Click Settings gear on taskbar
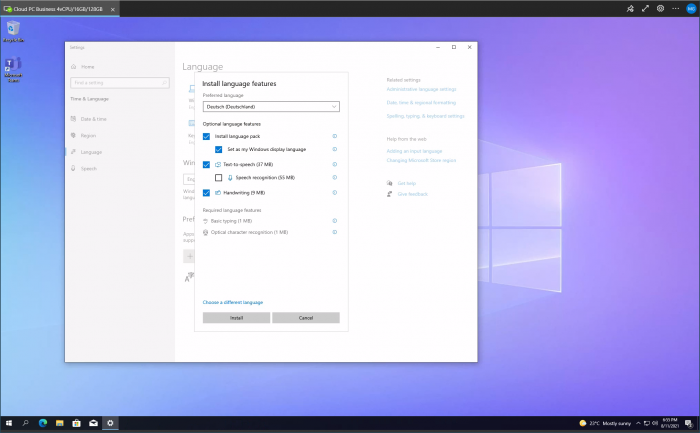 (110, 423)
